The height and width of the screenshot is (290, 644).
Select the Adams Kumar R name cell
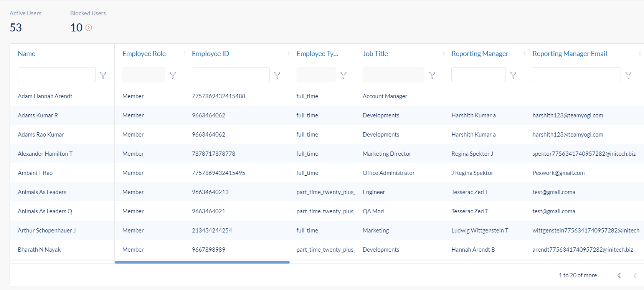tap(38, 115)
